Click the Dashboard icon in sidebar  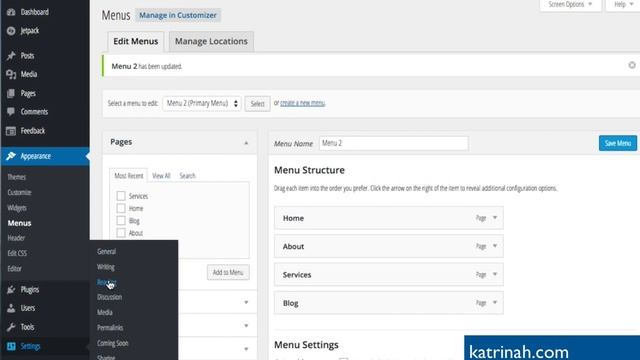(x=11, y=12)
